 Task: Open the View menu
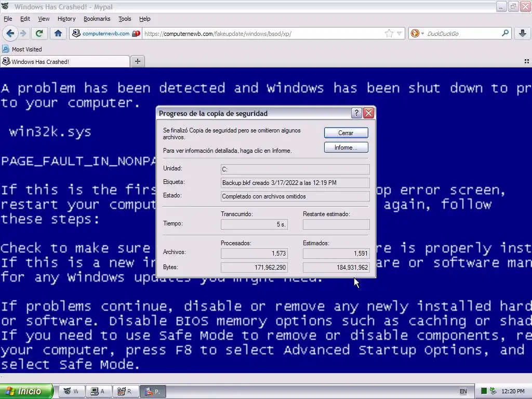pyautogui.click(x=44, y=19)
